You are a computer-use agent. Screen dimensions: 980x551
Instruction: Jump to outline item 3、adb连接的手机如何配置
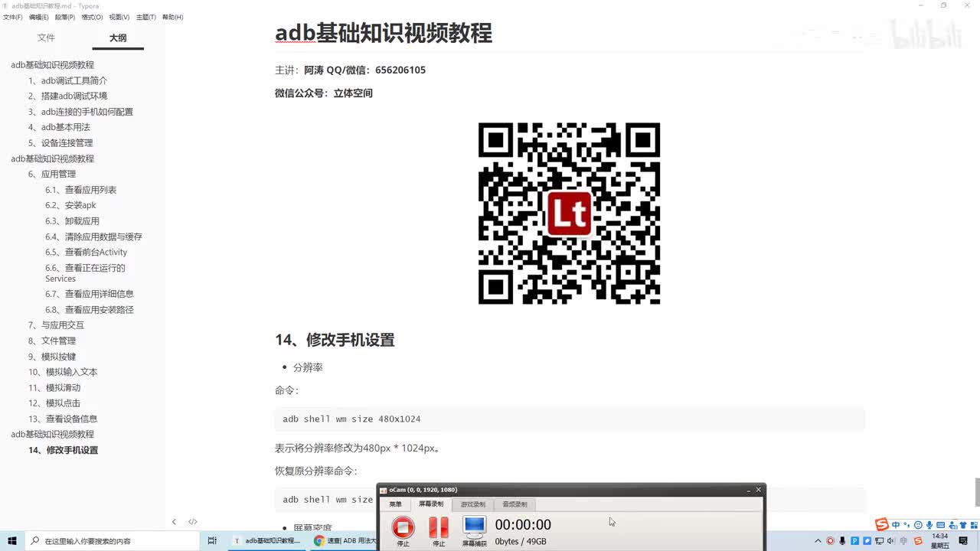80,112
